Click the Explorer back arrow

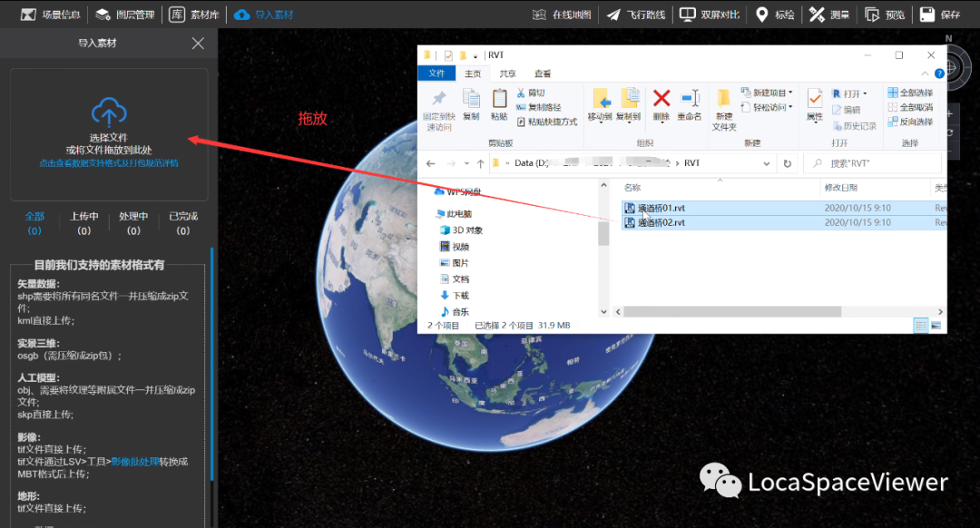point(431,163)
